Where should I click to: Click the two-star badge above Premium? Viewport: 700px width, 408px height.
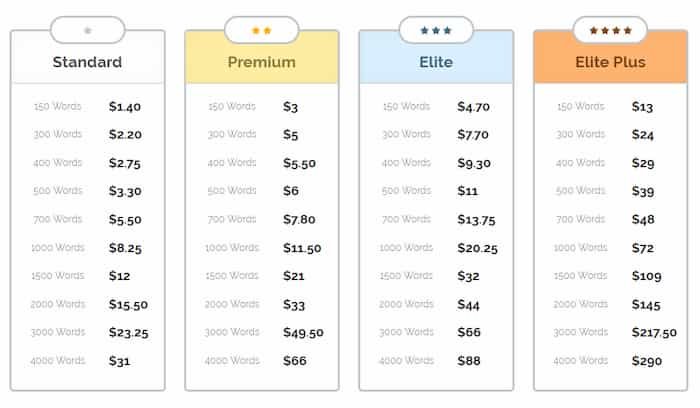(262, 31)
